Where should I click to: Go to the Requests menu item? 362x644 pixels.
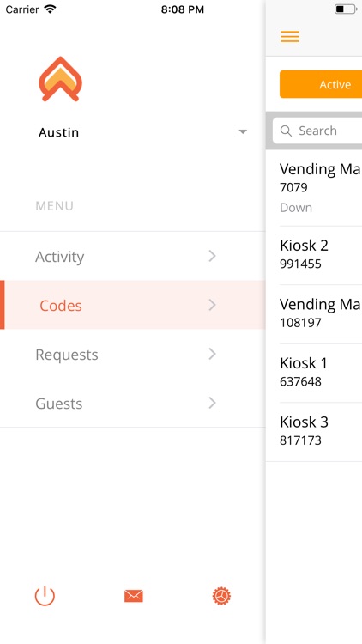coord(133,354)
